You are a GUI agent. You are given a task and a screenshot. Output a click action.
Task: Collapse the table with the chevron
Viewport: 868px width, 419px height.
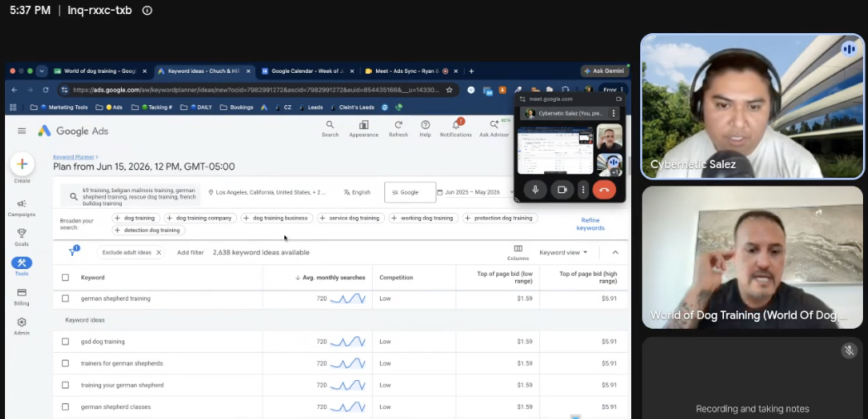pos(615,253)
